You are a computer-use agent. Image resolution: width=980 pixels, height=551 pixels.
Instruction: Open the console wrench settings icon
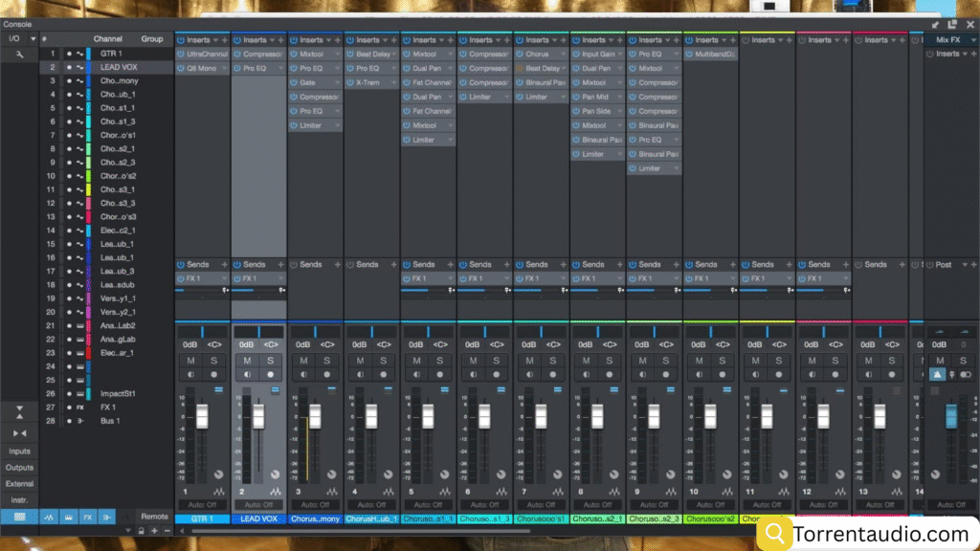tap(19, 55)
